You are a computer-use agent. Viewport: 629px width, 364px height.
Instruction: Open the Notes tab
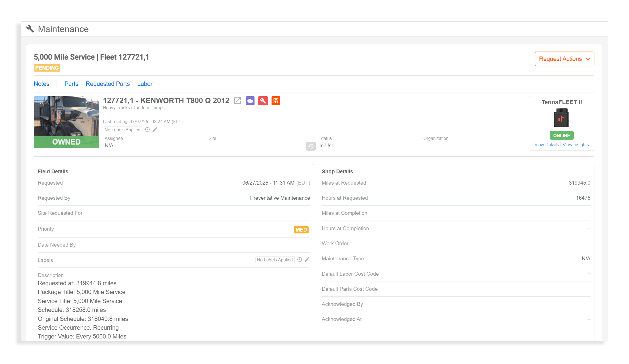pyautogui.click(x=41, y=84)
